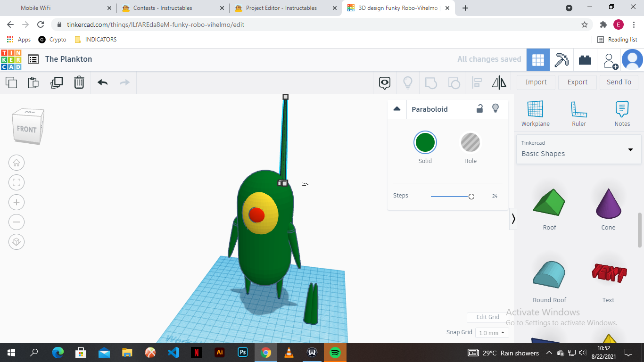Show hidden system tray icons
This screenshot has width=644, height=362.
[549, 353]
